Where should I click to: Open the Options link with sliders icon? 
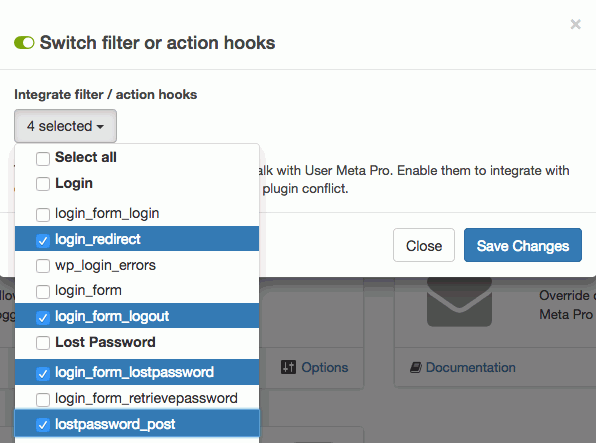(315, 367)
